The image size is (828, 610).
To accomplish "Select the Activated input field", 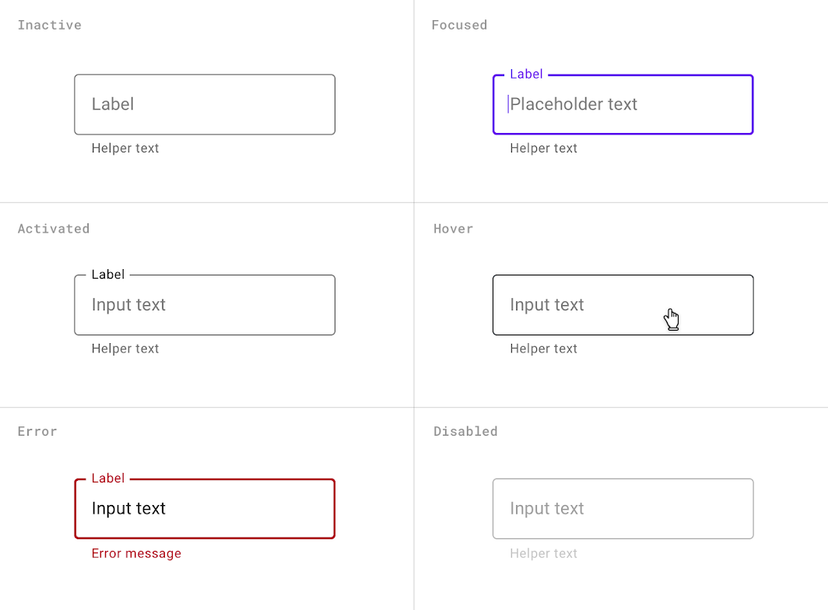I will click(x=204, y=305).
